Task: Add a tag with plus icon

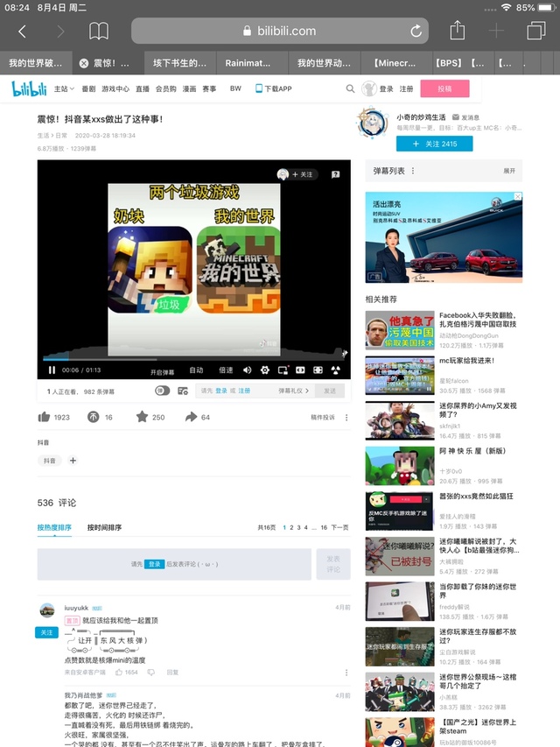Action: click(73, 461)
